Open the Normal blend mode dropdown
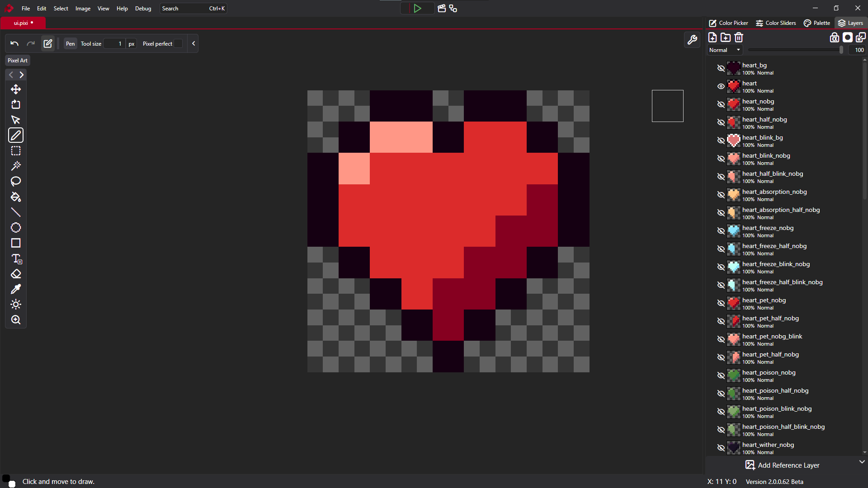The width and height of the screenshot is (868, 488). coord(725,50)
